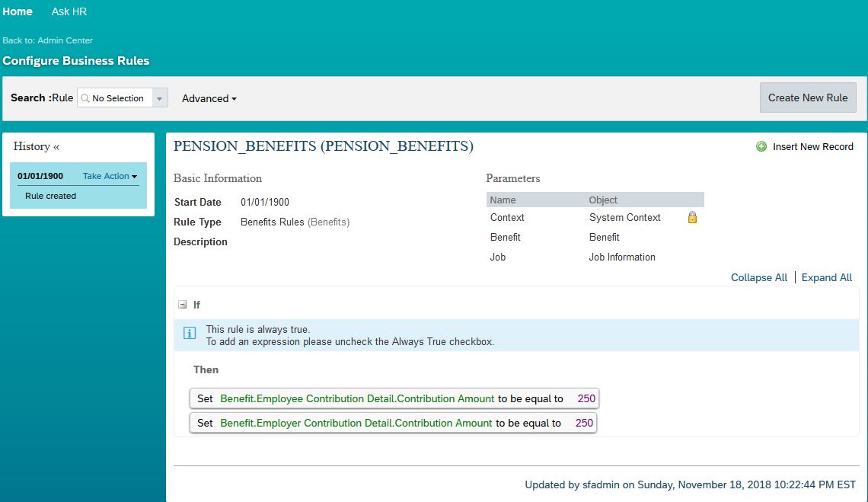
Task: Click the Object column header in Parameters
Action: tap(603, 200)
